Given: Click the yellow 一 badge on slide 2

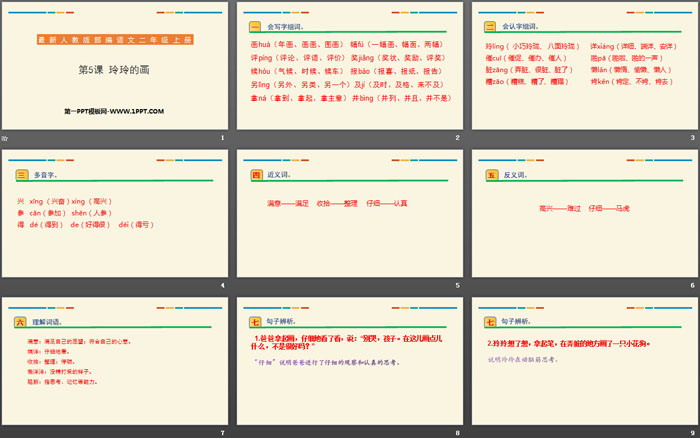Looking at the screenshot, I should click(254, 27).
